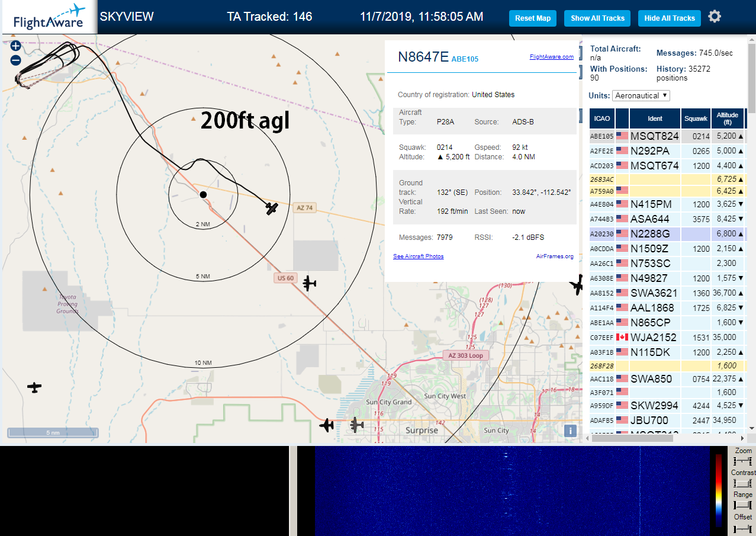Click the US flag in the A3F071 row
Screen dimensions: 756x536
[x=622, y=391]
